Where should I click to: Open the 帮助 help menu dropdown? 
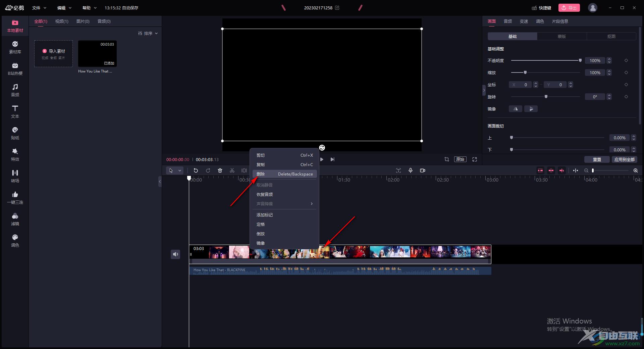click(90, 8)
